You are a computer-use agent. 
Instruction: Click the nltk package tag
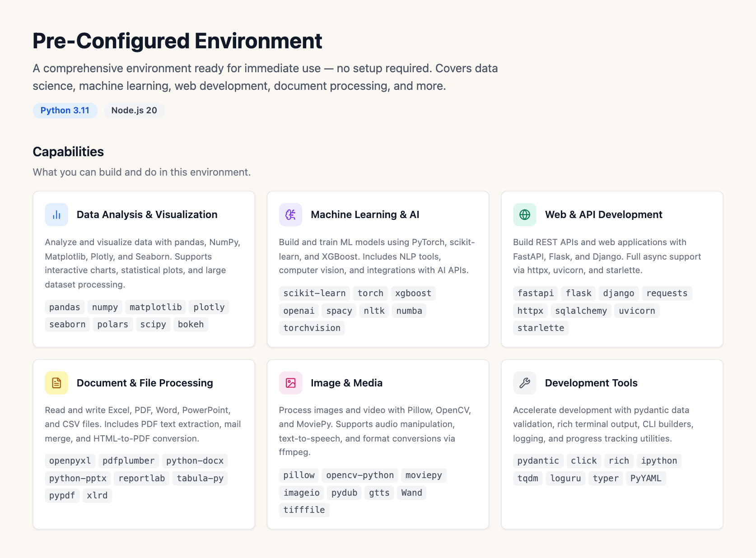[x=374, y=311]
